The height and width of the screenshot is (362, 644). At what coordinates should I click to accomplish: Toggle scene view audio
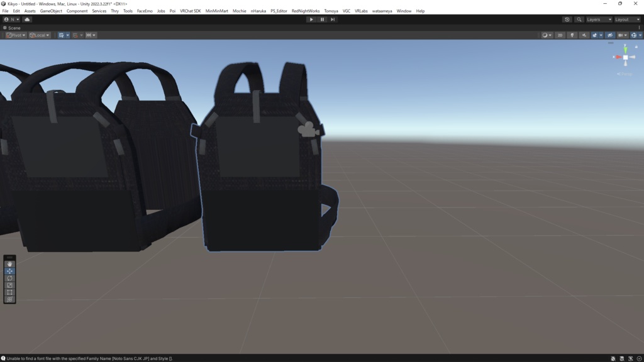[583, 35]
